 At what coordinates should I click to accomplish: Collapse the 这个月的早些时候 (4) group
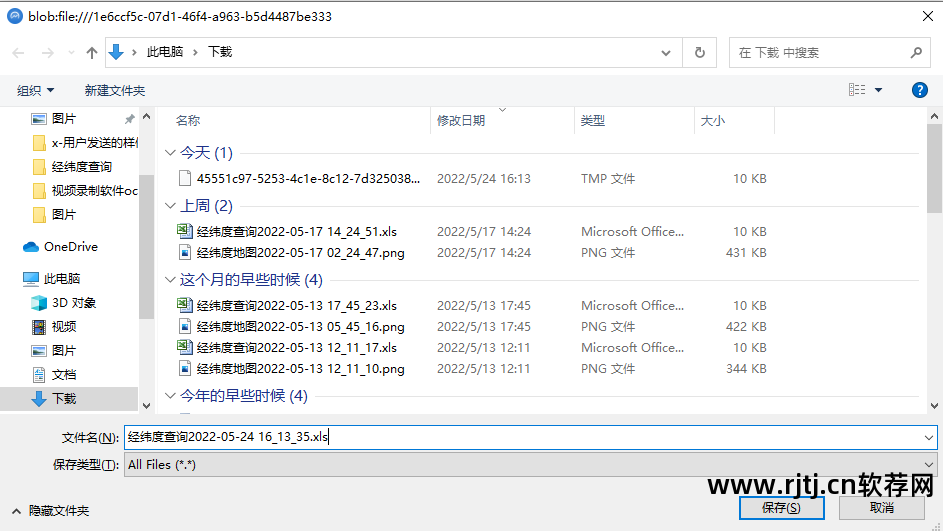(x=170, y=280)
